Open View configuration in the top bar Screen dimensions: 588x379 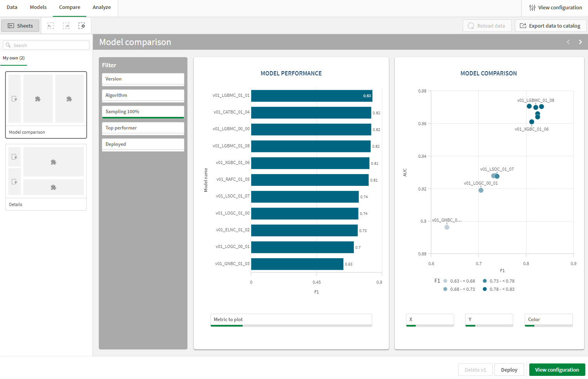tap(555, 8)
